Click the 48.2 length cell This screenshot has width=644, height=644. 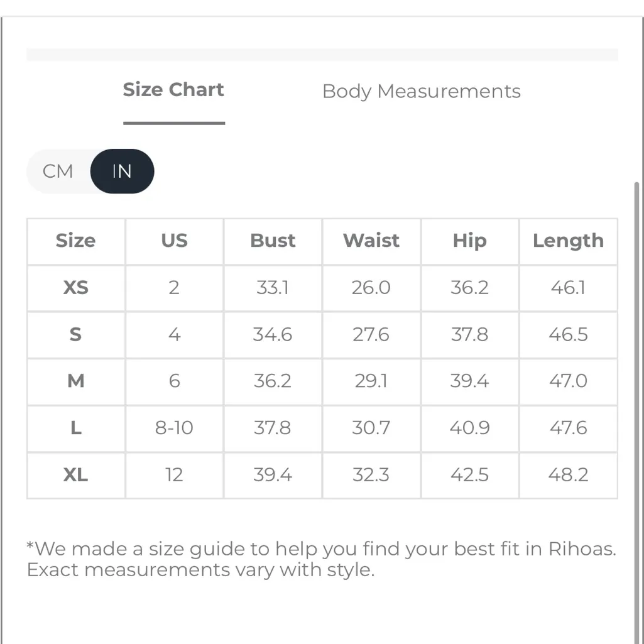(x=568, y=475)
